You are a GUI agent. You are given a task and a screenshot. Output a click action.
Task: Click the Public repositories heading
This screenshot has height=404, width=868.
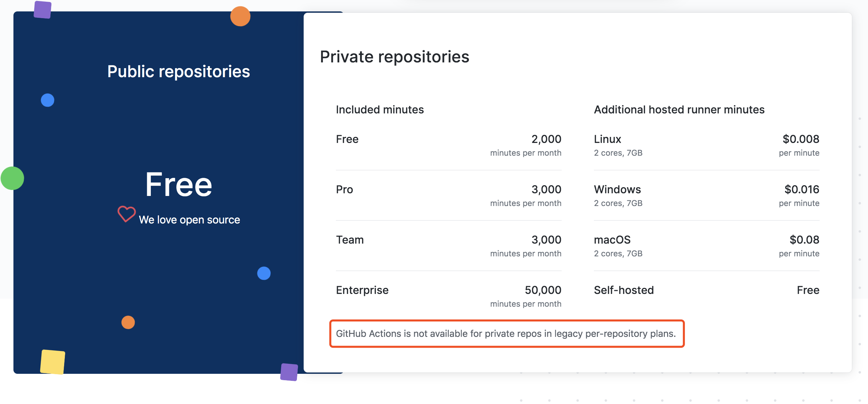coord(179,71)
